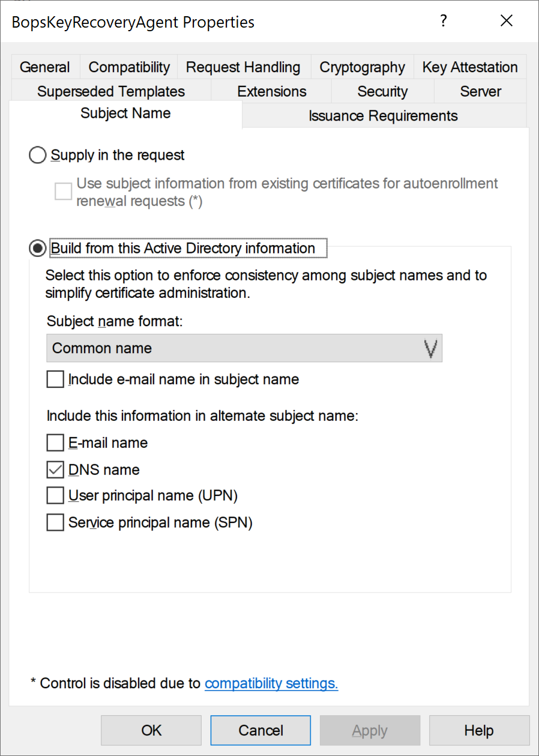The width and height of the screenshot is (539, 756).
Task: Click the question mark help icon
Action: click(444, 22)
